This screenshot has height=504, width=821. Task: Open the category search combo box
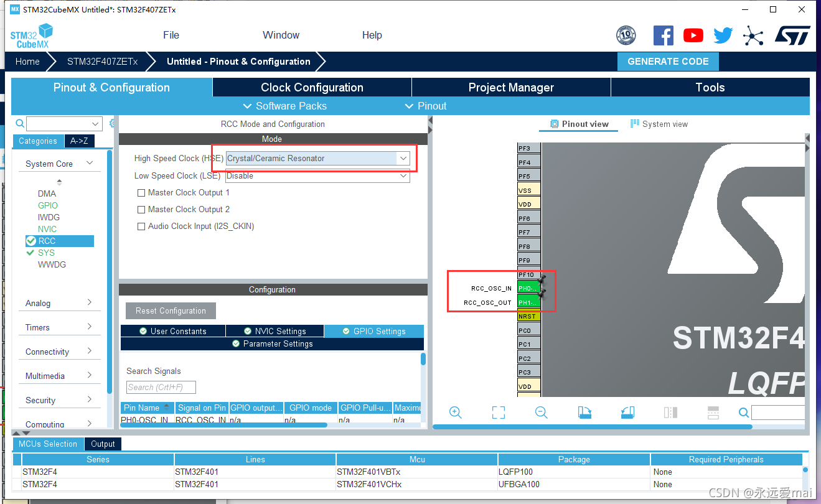click(x=64, y=124)
